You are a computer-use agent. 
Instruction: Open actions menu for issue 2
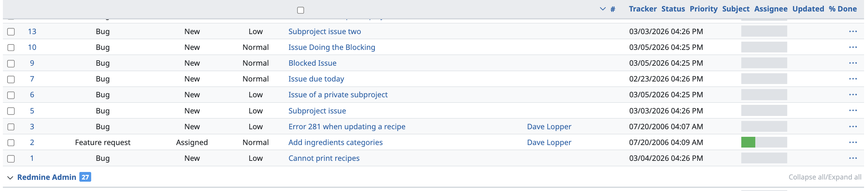(x=853, y=143)
